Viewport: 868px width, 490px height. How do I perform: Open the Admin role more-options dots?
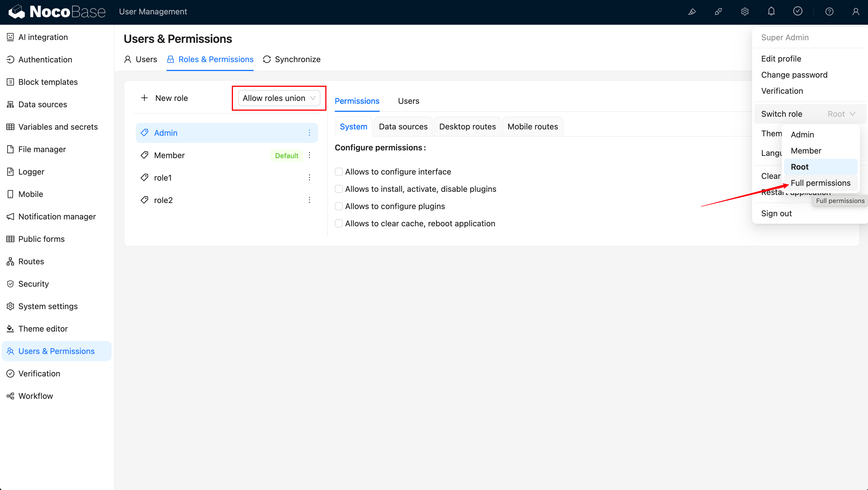(x=309, y=133)
